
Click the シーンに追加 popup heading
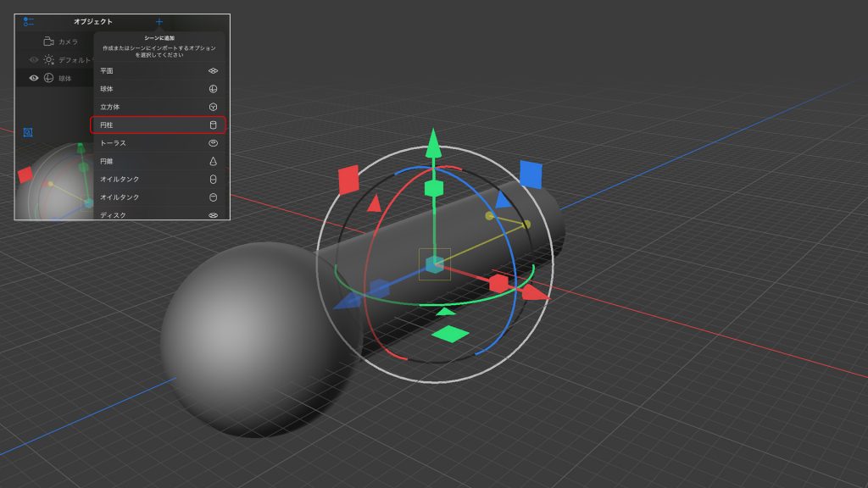[159, 38]
